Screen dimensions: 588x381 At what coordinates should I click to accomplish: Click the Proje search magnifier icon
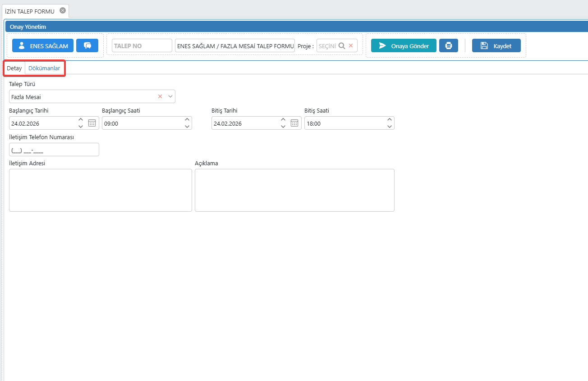tap(342, 45)
